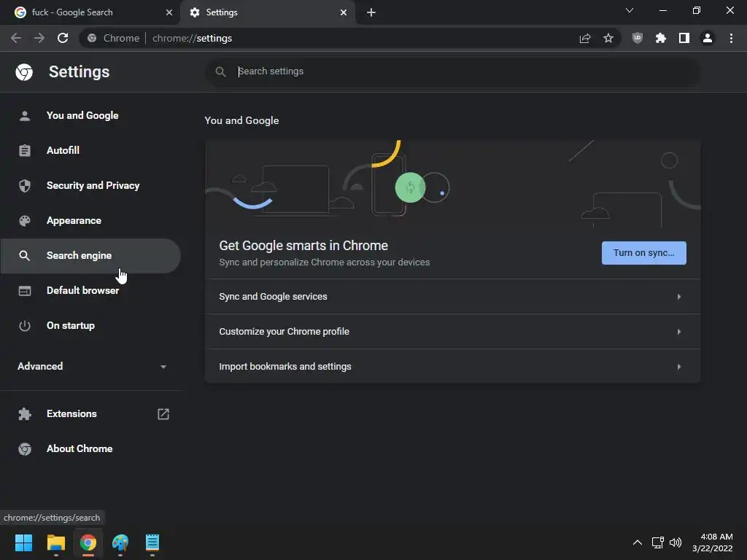Open the volume control in tray

coord(675,542)
